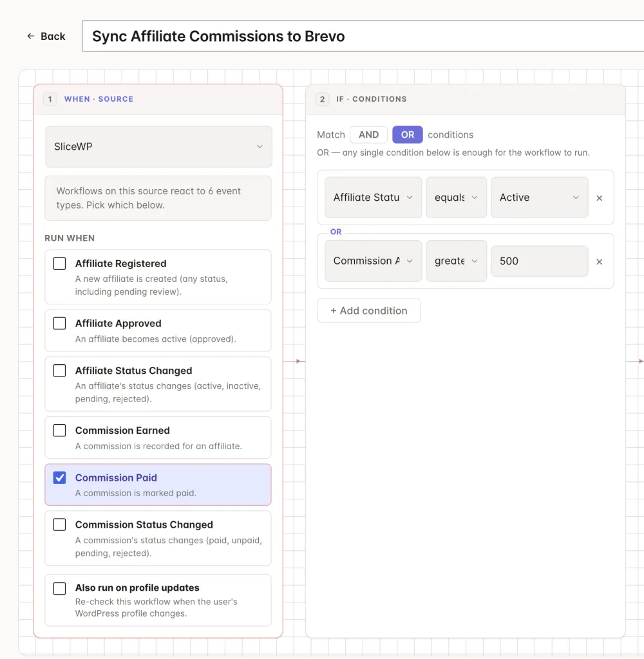Click the 500 value input
The height and width of the screenshot is (659, 644).
tap(539, 261)
